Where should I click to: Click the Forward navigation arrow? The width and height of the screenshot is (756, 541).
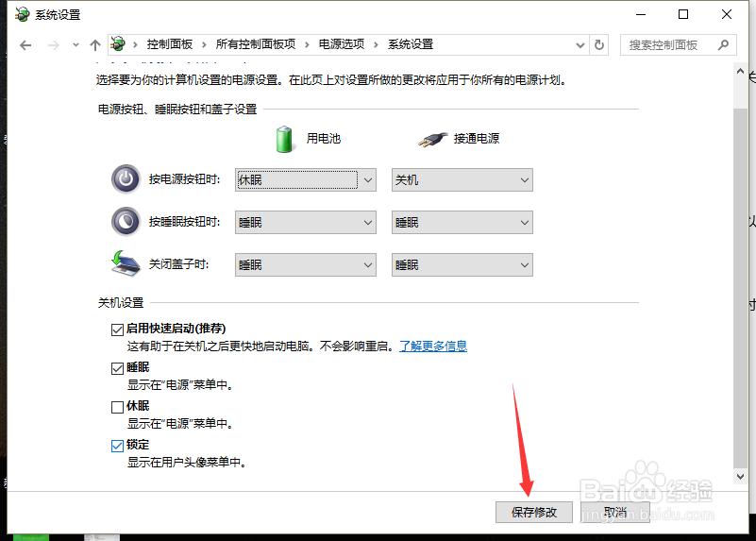point(54,45)
